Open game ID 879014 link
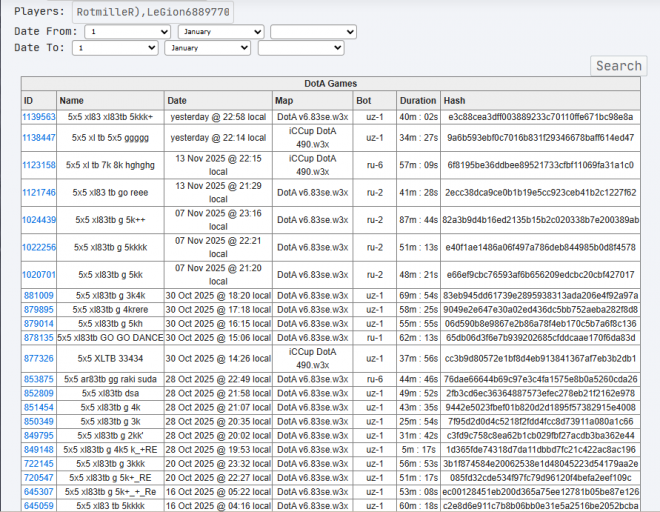660x512 pixels. 39,324
